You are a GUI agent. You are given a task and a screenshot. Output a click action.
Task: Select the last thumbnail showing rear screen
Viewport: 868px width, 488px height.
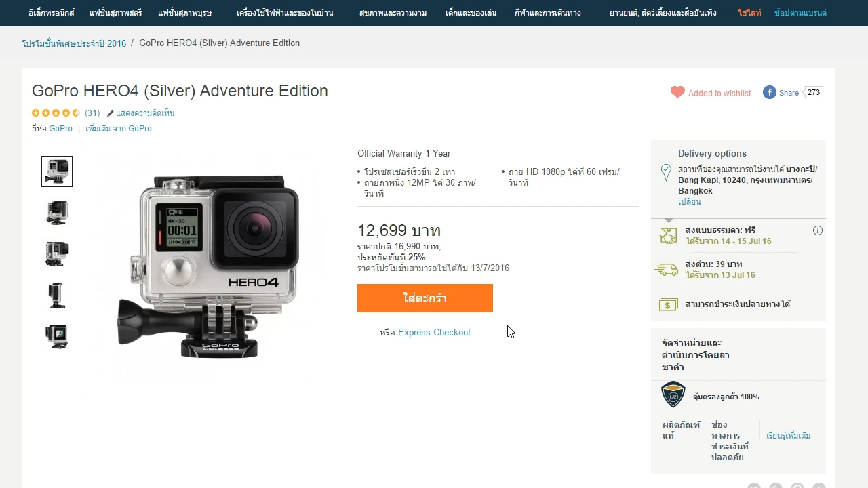pyautogui.click(x=57, y=336)
